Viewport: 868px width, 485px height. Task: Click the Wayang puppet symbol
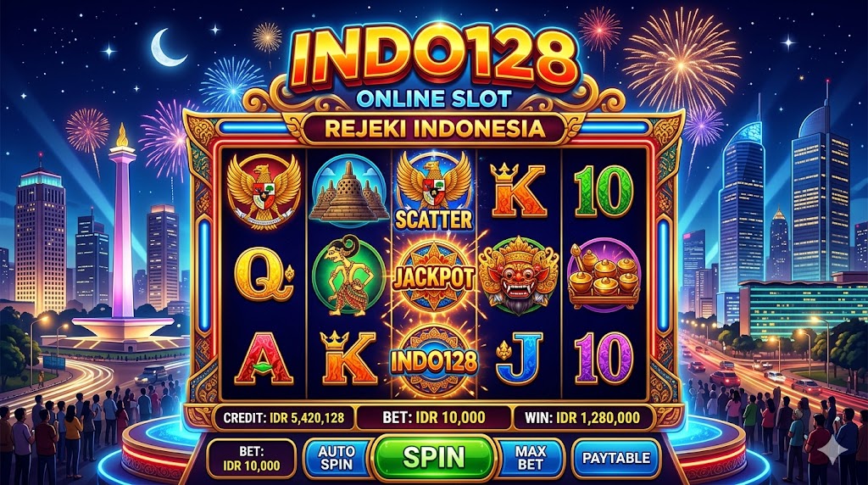[348, 276]
